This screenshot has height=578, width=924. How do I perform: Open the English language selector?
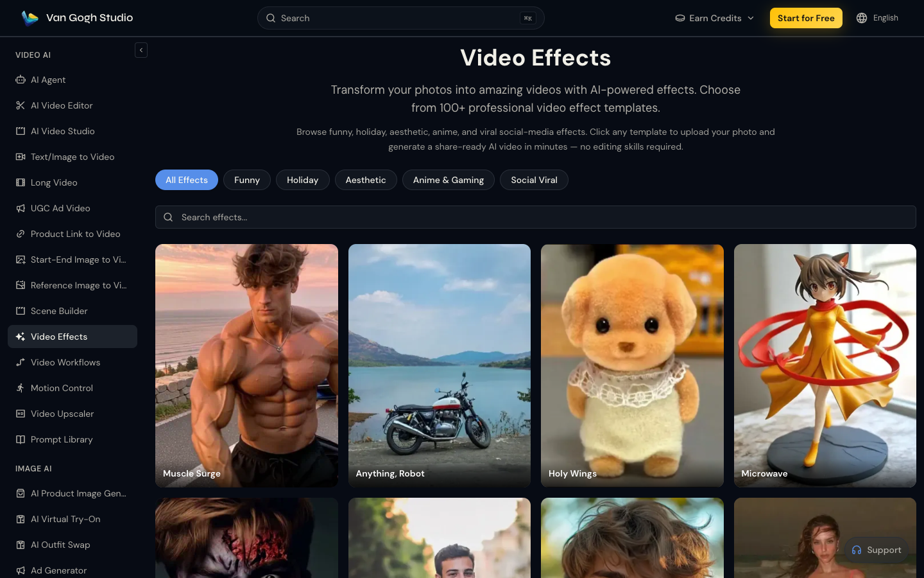point(877,18)
